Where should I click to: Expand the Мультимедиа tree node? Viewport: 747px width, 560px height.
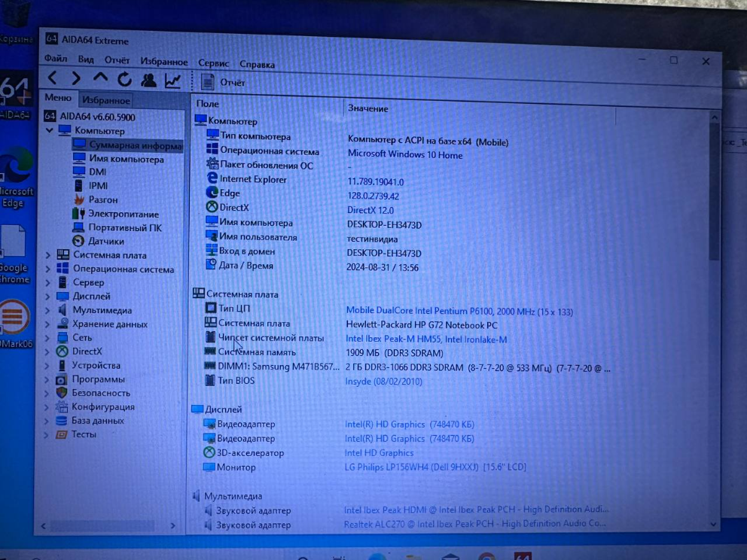(47, 310)
